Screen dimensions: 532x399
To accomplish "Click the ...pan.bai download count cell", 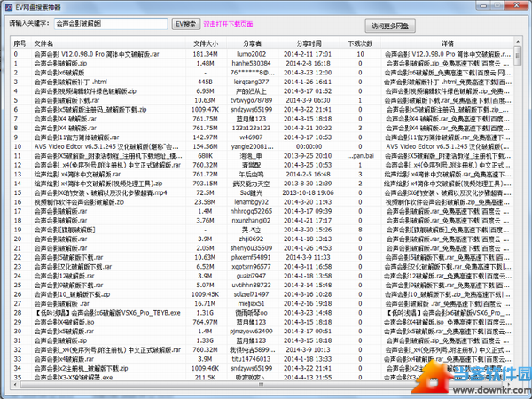I will point(360,155).
